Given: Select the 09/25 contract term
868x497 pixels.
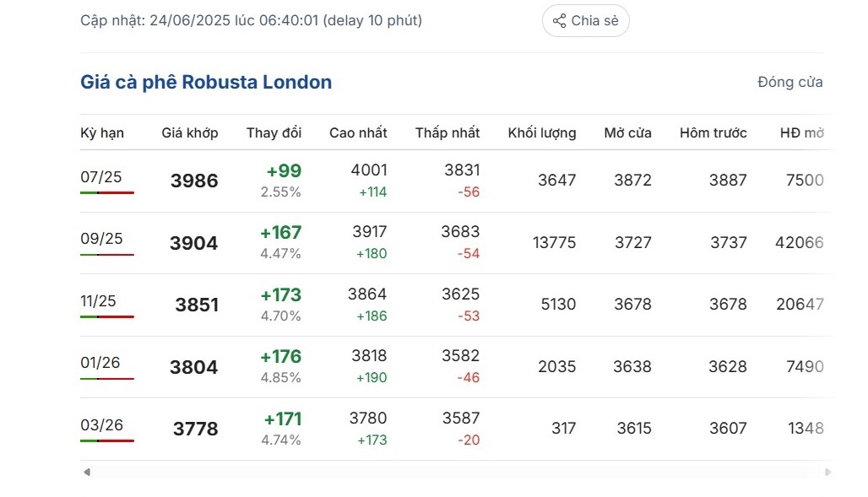Looking at the screenshot, I should (x=101, y=239).
